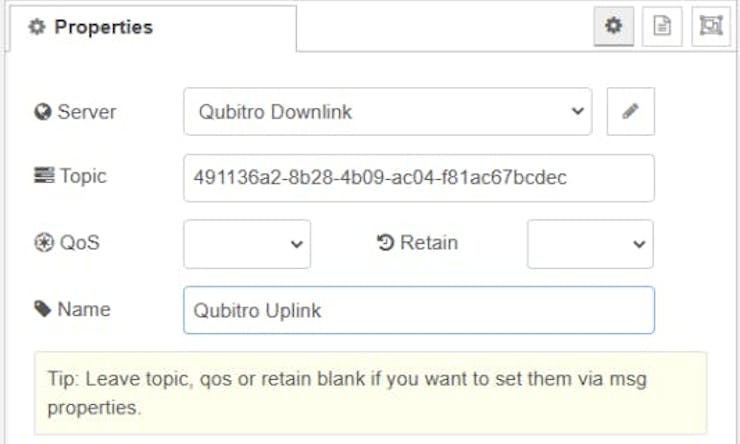The height and width of the screenshot is (444, 740).
Task: Click the QoS asterisk icon
Action: point(44,243)
